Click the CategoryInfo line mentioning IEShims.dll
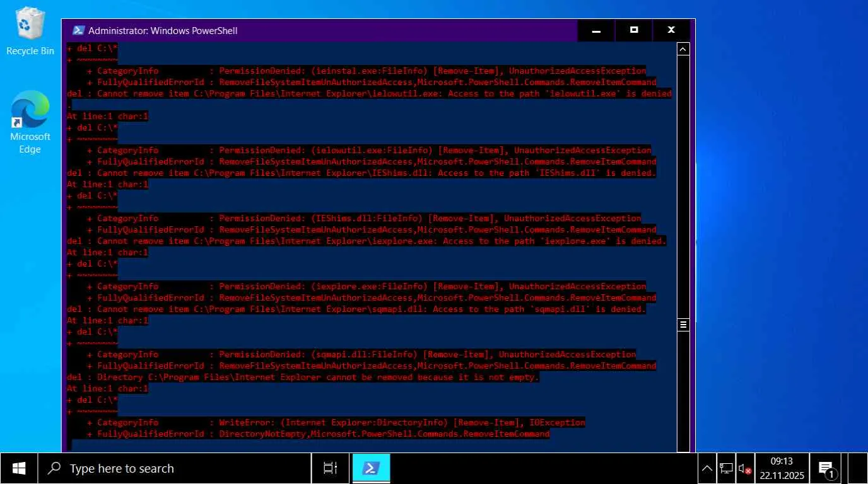Image resolution: width=868 pixels, height=484 pixels. tap(364, 218)
